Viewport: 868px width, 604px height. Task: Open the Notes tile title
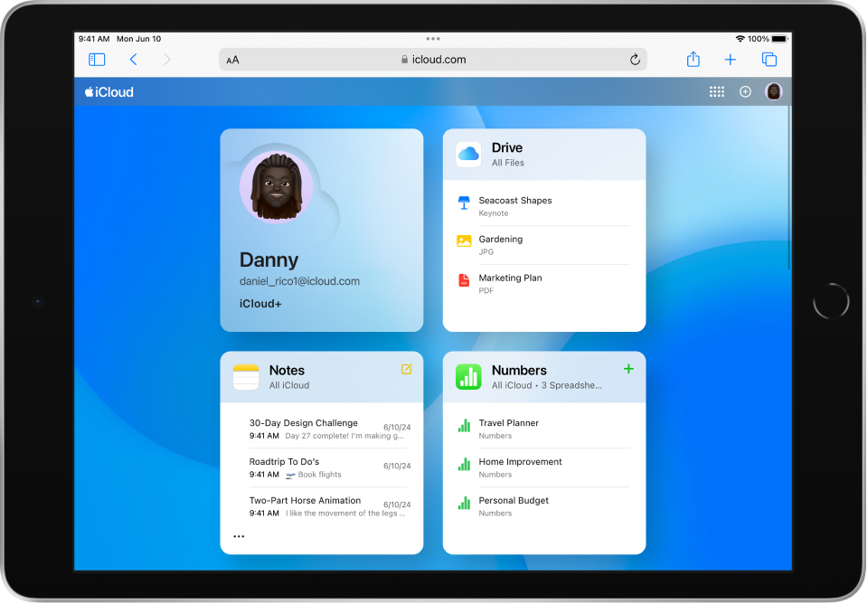(287, 371)
